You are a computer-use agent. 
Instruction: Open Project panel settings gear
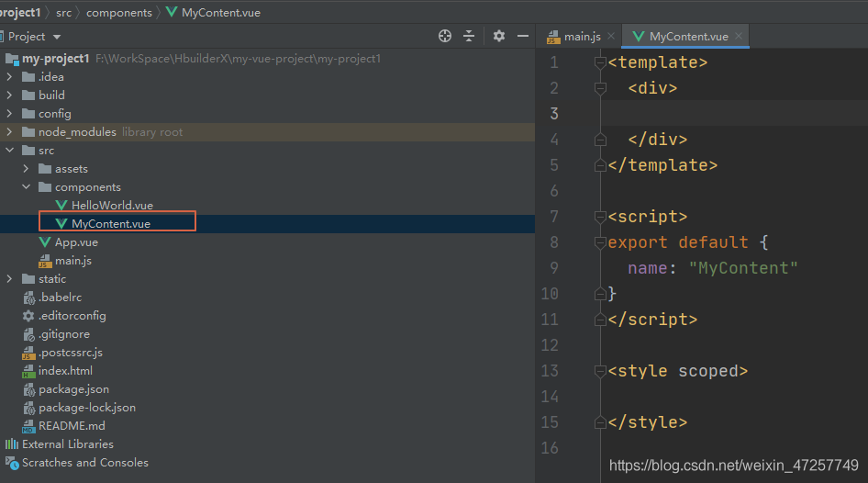(499, 36)
